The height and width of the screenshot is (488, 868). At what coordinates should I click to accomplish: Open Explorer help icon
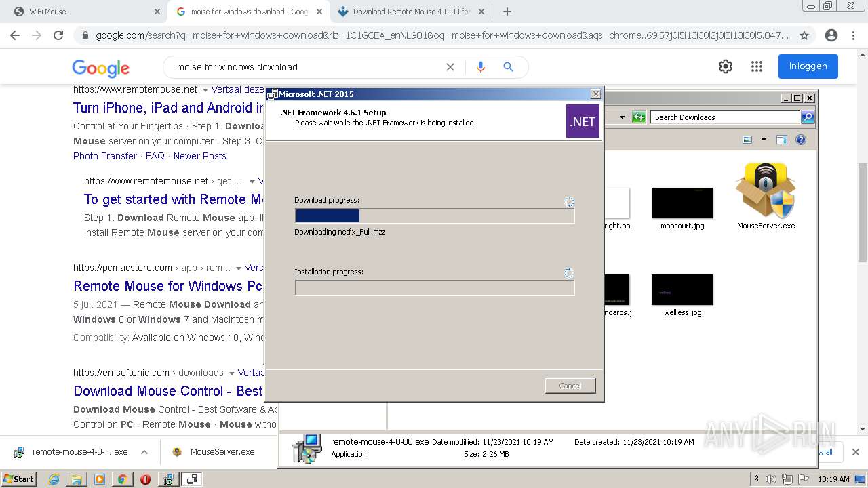coord(801,140)
